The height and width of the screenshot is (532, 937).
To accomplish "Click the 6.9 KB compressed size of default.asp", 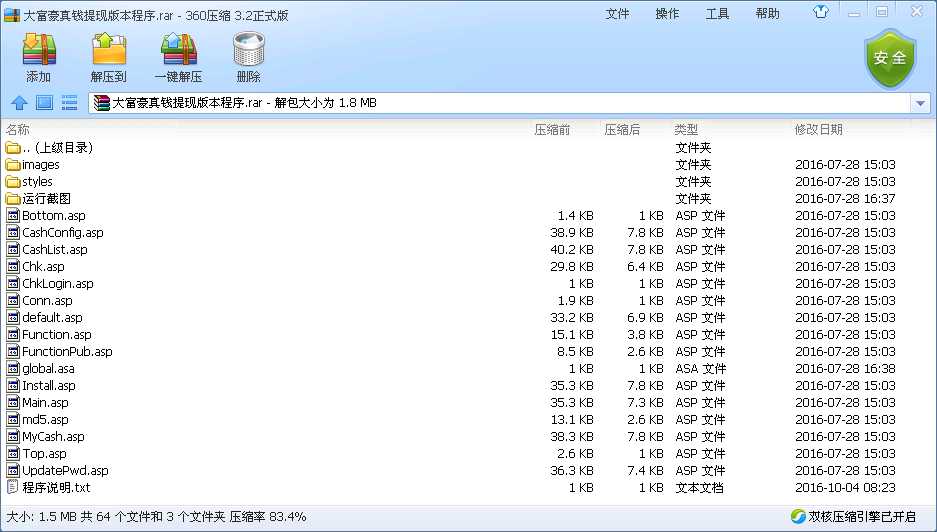I will pos(645,317).
